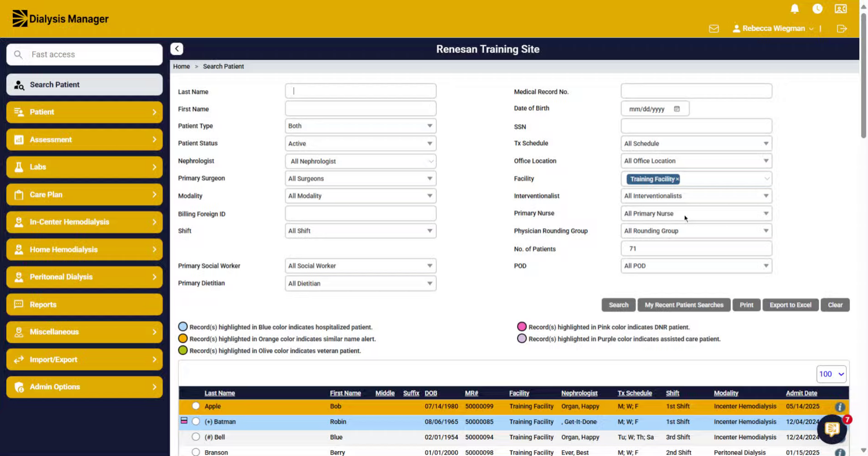Screen dimensions: 868x456
Task: Open the Search Patient sidebar item
Action: click(84, 85)
